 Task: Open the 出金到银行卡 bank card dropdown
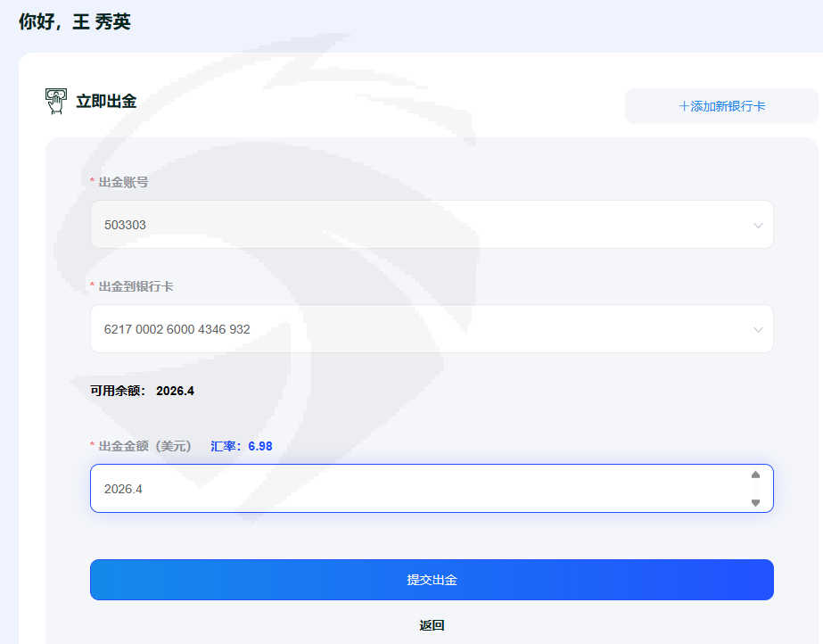(419, 329)
